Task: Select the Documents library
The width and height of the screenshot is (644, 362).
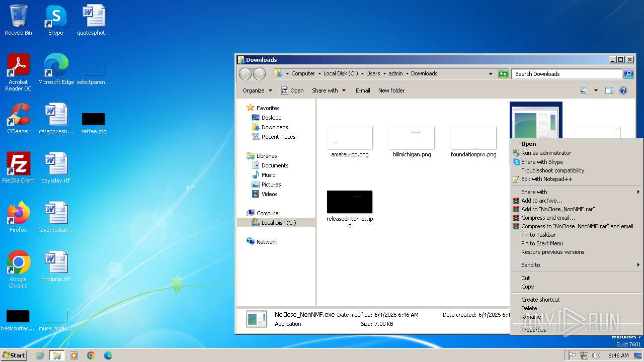Action: [x=275, y=165]
